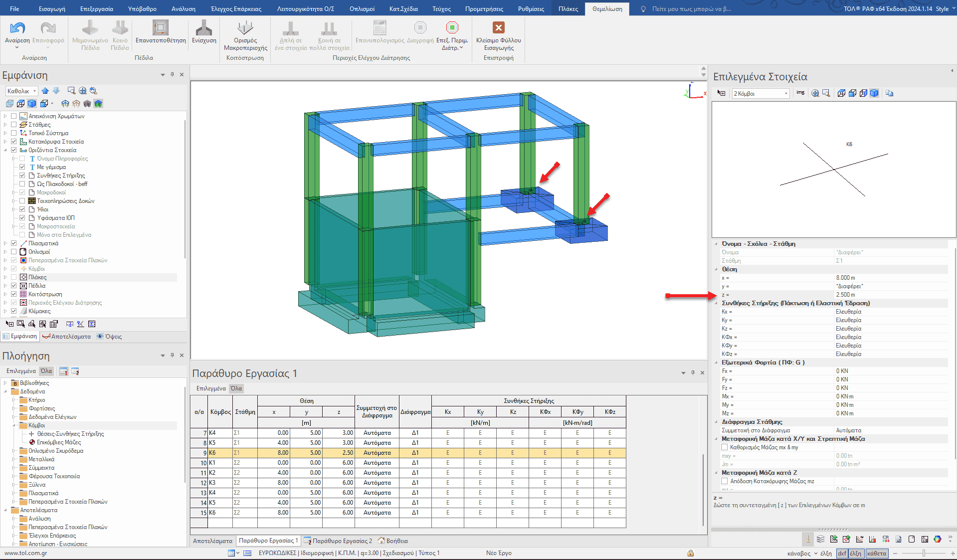This screenshot has height=560, width=957.
Task: Click the Ενίσχυση ribbon icon
Action: (x=204, y=28)
